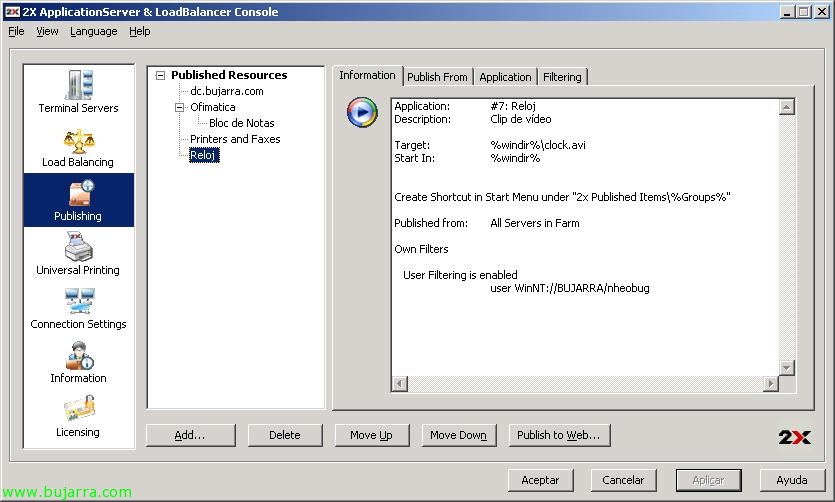The height and width of the screenshot is (502, 835).
Task: Click the All Servers in Farm text
Action: click(x=535, y=223)
